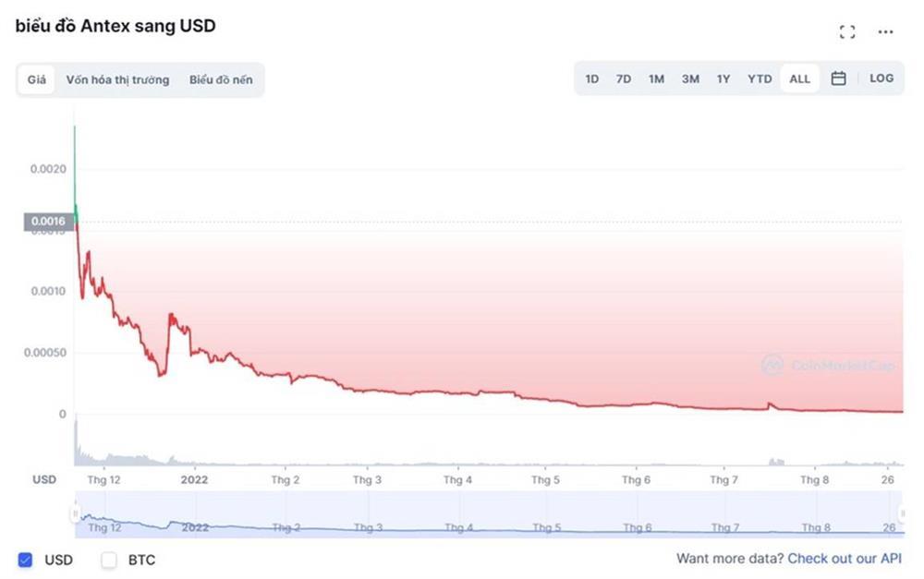Click the CoinMarketCap watermark logo
The image size is (924, 579).
[828, 366]
